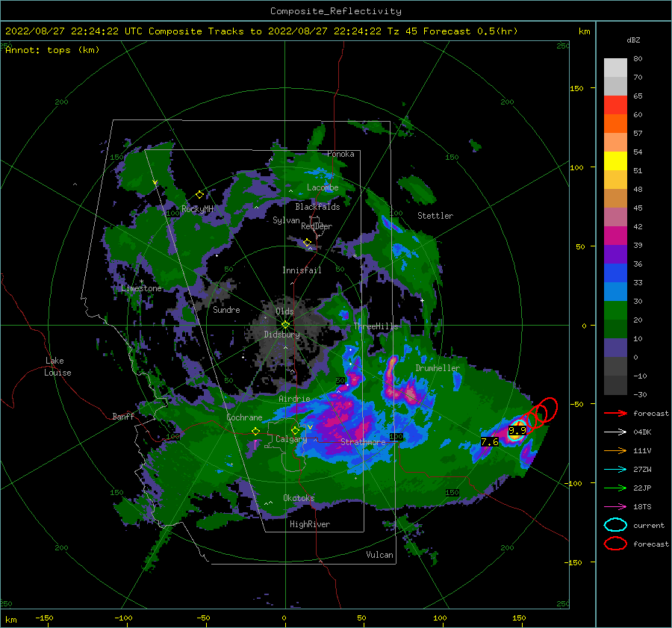
Task: Pick the purple 36-39 dBZ swatch
Action: [615, 255]
